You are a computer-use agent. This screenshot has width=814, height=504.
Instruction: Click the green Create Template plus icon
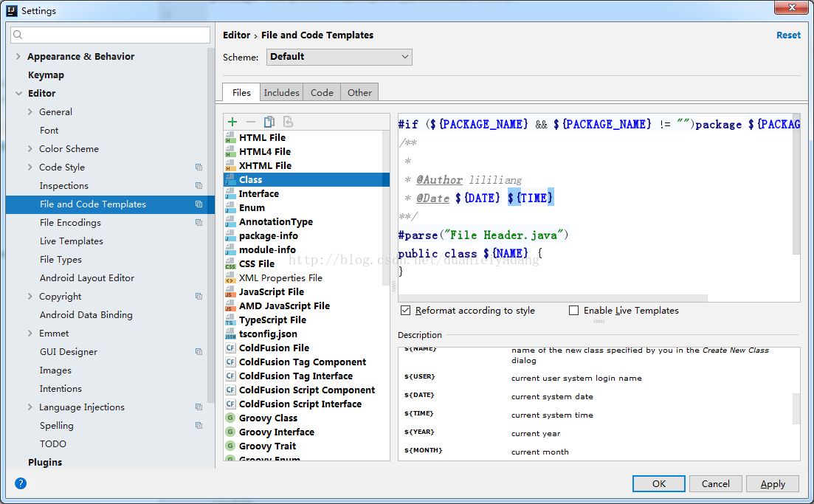(x=232, y=122)
